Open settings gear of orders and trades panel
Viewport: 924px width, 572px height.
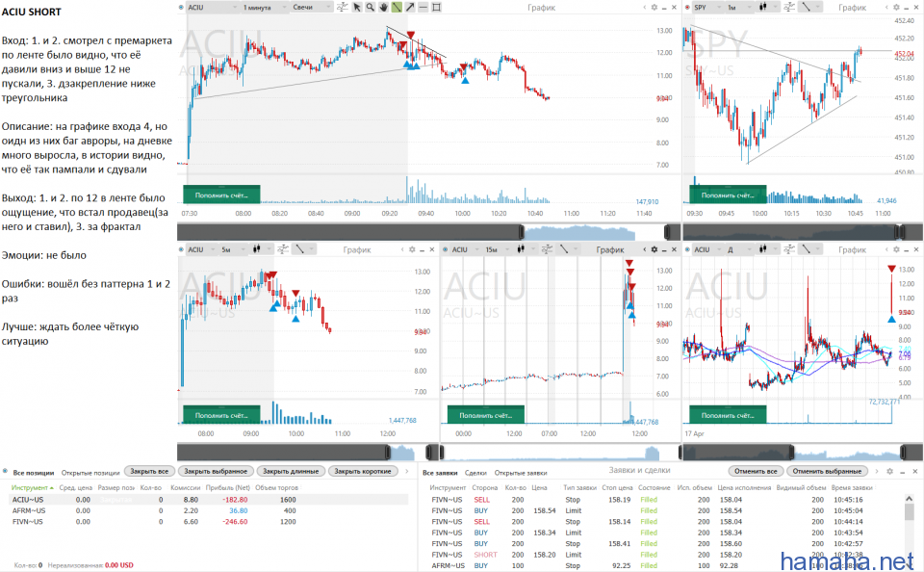point(889,471)
